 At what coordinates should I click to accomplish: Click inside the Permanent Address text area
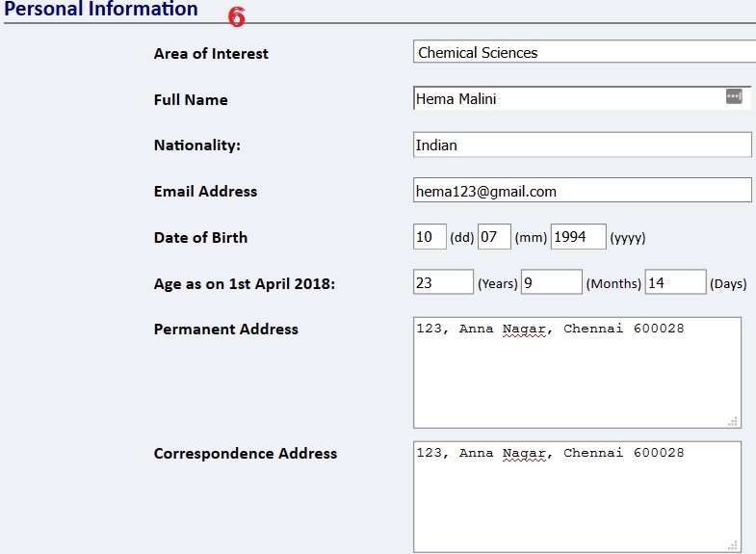[x=577, y=376]
